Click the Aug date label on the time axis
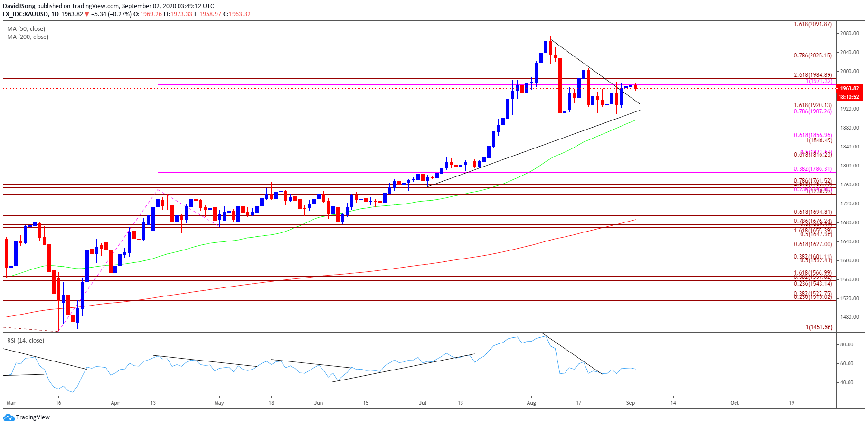868x426 pixels. point(531,403)
